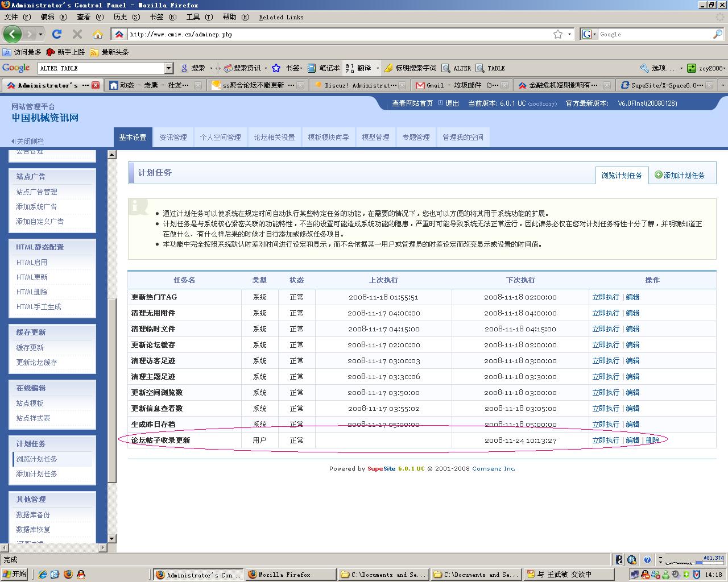Open 数据库备份 in sidebar

[x=33, y=514]
